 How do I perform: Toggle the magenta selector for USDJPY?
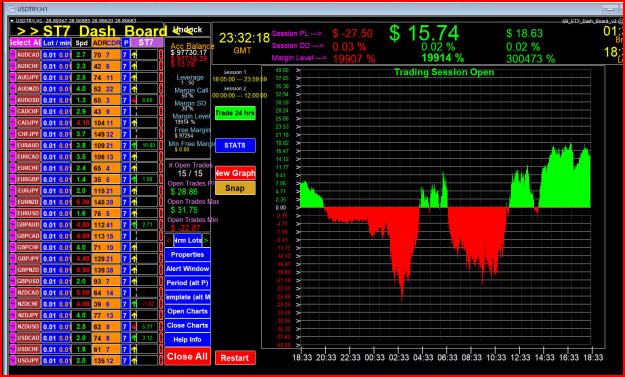[x=12, y=361]
